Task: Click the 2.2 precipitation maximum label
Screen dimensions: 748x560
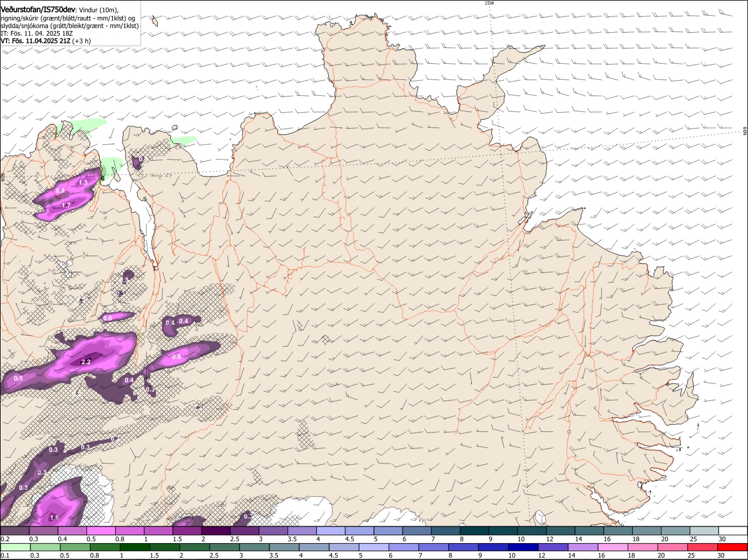Action: (x=86, y=362)
